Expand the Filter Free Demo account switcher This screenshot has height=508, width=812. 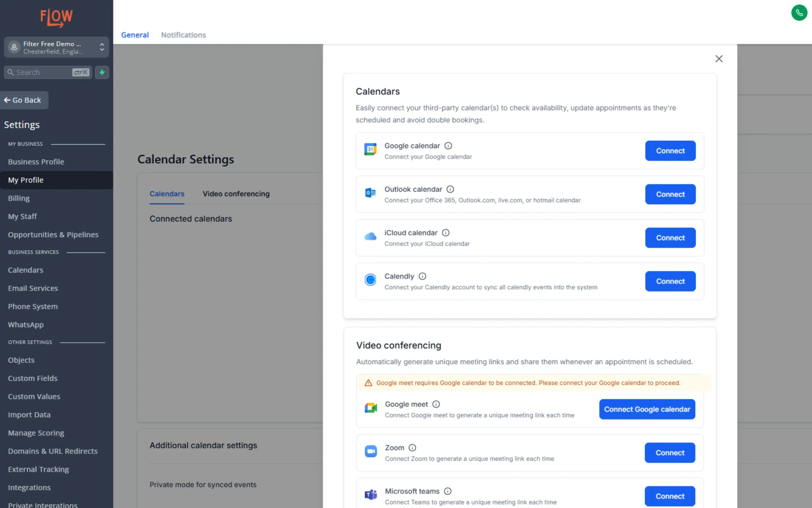click(56, 47)
